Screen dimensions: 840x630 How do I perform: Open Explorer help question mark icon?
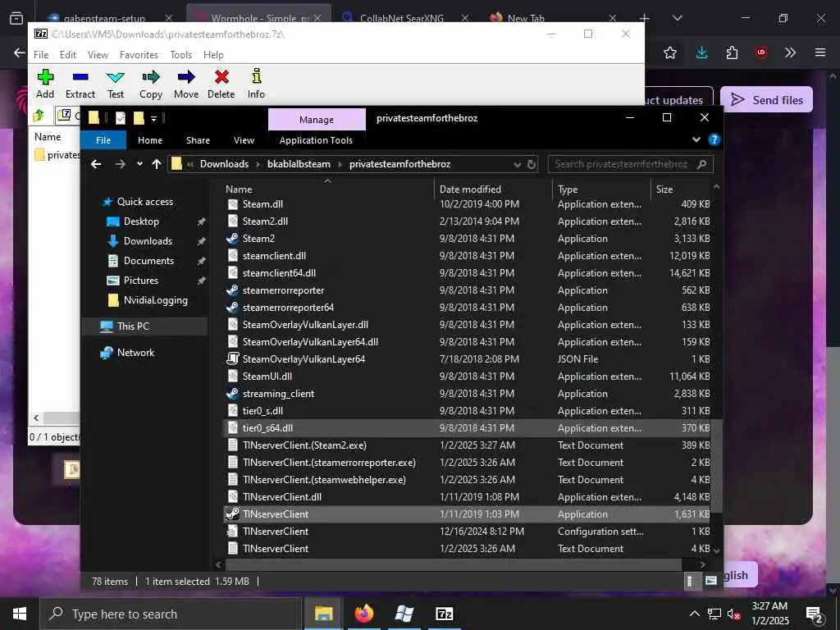tap(714, 139)
